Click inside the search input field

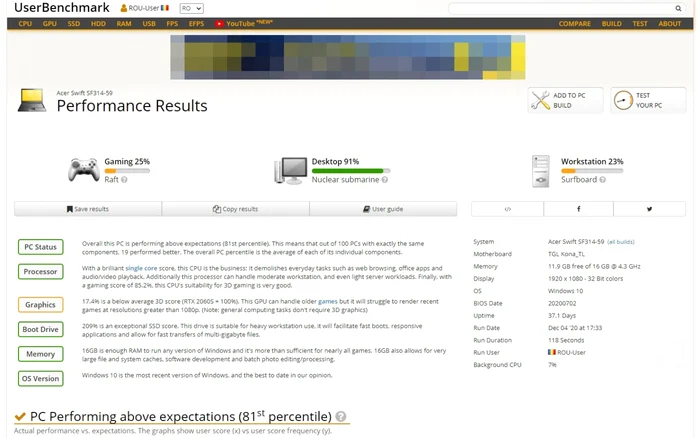point(562,8)
